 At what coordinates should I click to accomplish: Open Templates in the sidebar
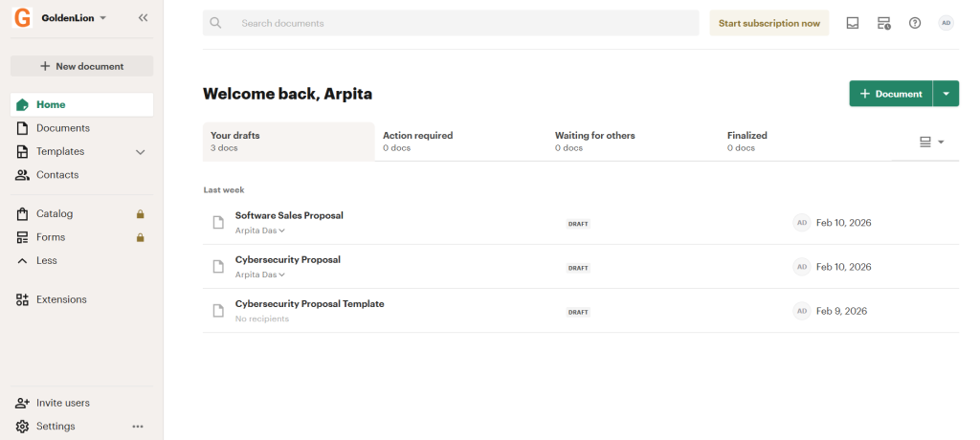60,151
